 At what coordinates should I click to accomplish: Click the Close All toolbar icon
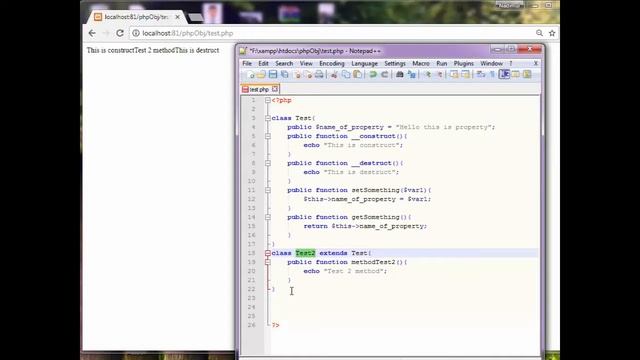tap(308, 74)
